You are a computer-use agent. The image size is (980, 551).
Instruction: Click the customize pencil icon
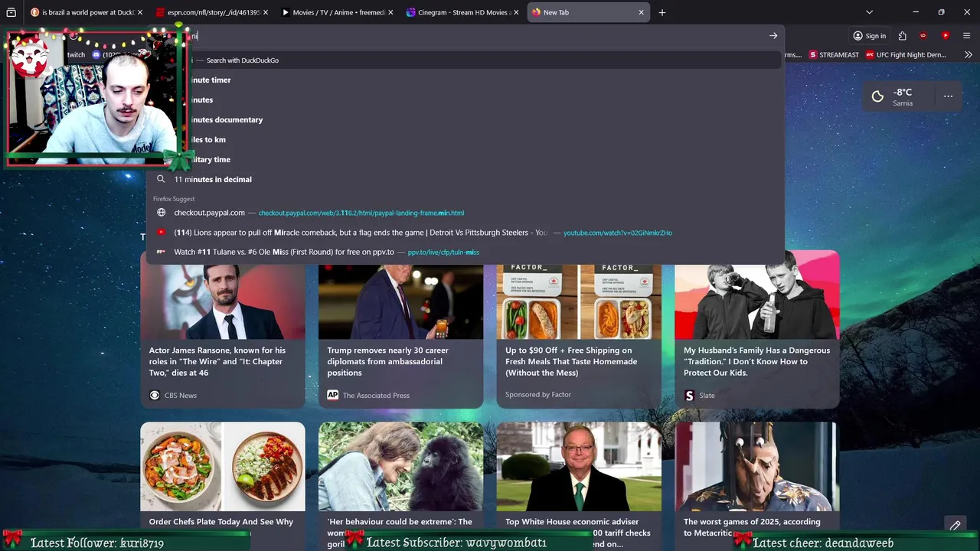click(955, 526)
